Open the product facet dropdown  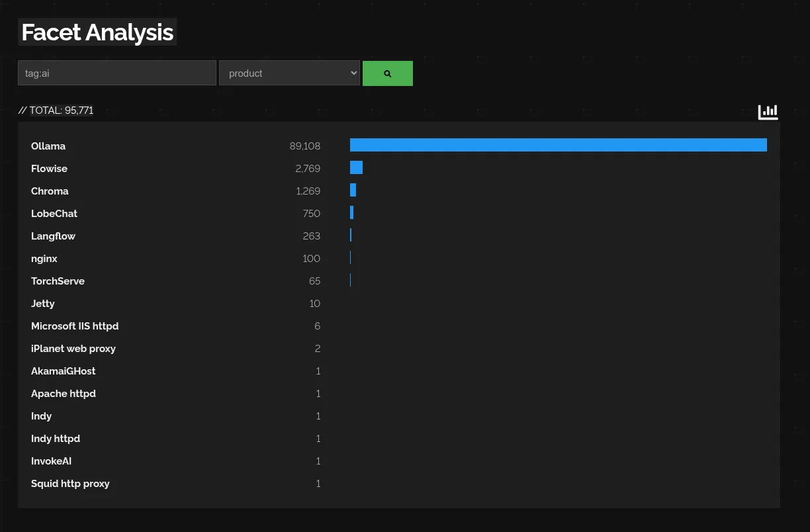click(289, 73)
